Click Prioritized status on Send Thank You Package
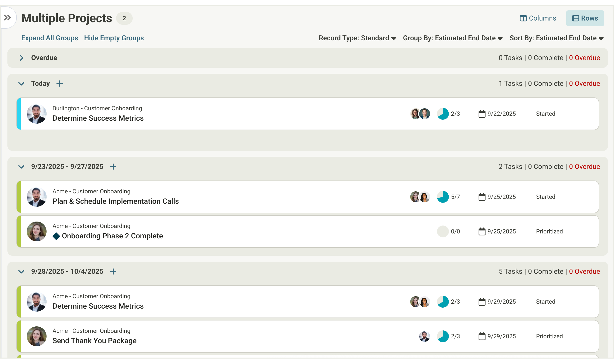The image size is (614, 364). point(549,336)
